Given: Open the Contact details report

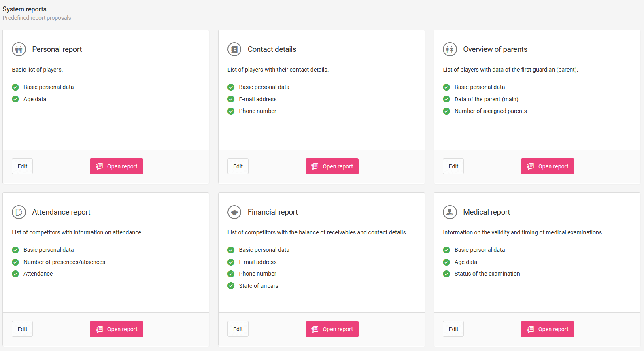Looking at the screenshot, I should tap(332, 166).
